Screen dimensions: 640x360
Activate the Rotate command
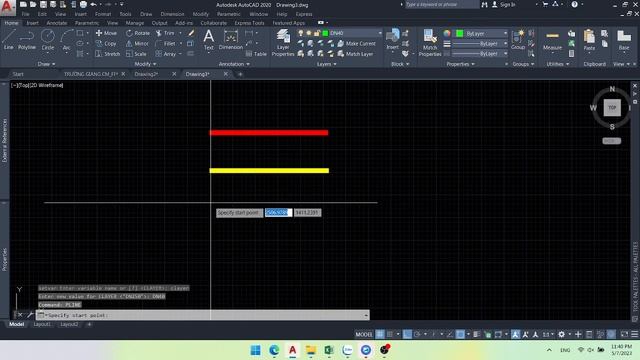click(x=138, y=33)
